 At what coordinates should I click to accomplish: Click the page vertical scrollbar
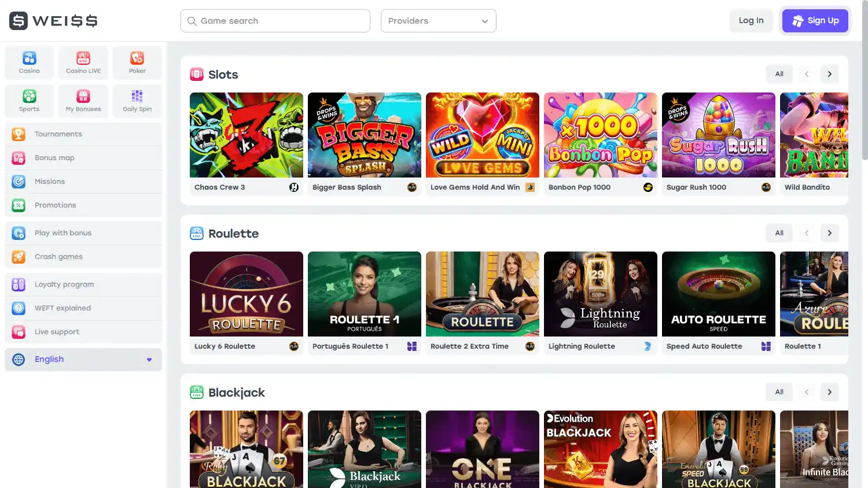pos(865,80)
